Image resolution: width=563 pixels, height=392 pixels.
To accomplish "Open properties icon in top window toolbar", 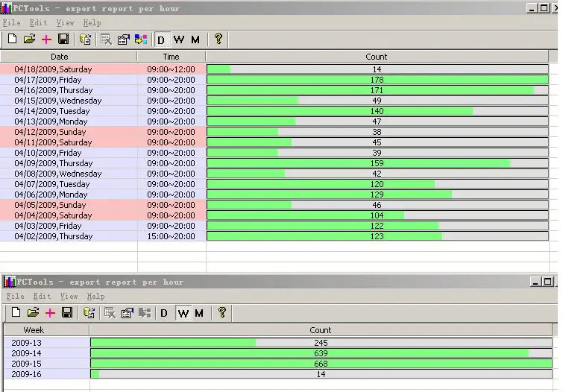I will tap(124, 39).
